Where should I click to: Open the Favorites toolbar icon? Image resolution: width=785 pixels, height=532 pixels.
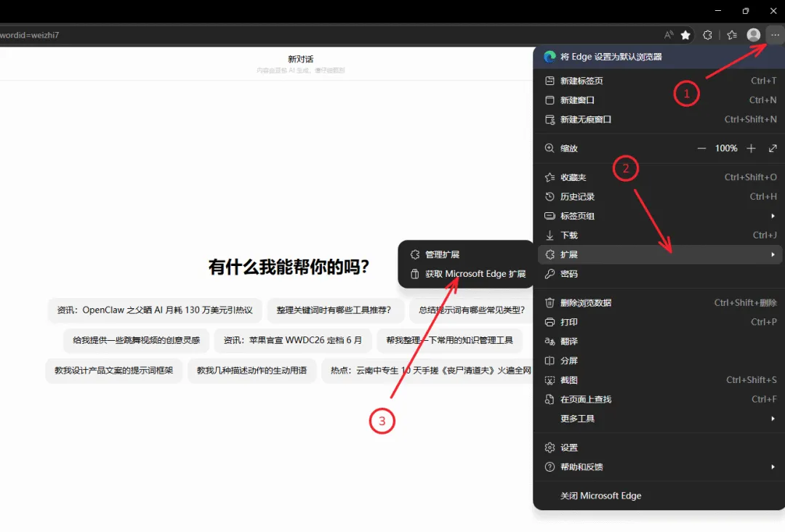(731, 35)
